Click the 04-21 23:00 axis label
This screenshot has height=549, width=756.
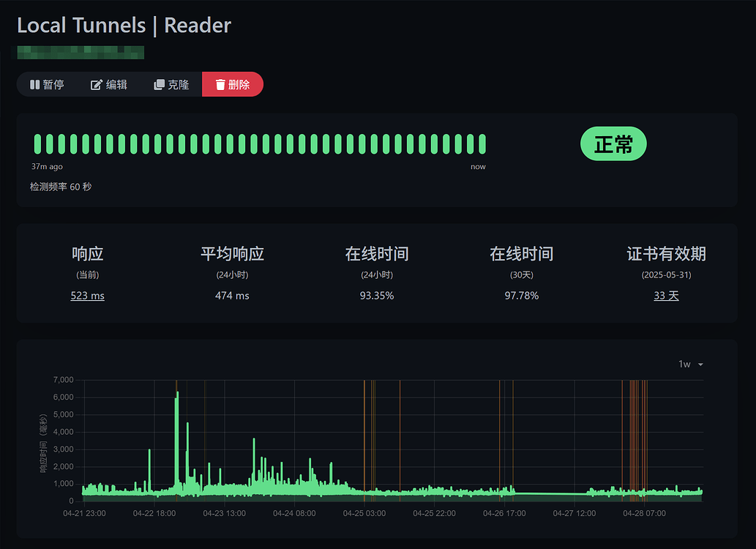[x=84, y=513]
